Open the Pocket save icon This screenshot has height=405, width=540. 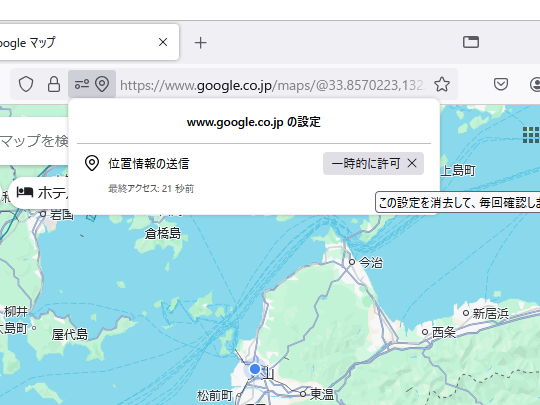coord(501,84)
